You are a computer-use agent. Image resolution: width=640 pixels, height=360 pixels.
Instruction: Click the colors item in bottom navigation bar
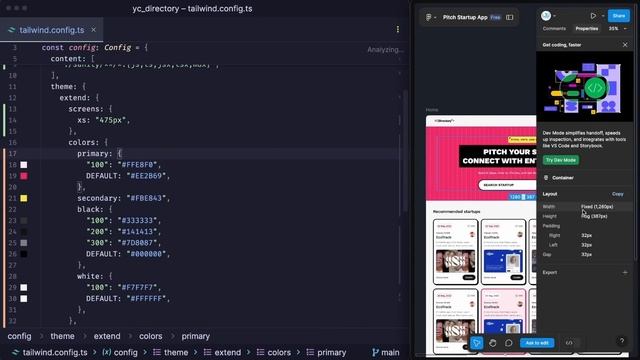[x=274, y=352]
